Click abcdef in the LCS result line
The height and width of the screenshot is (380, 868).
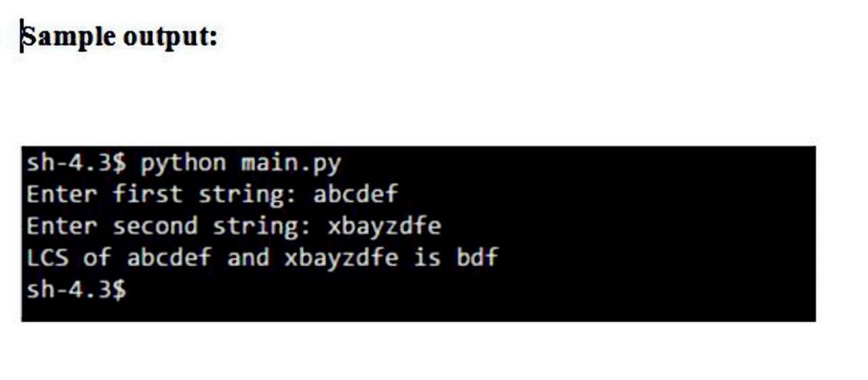coord(170,257)
